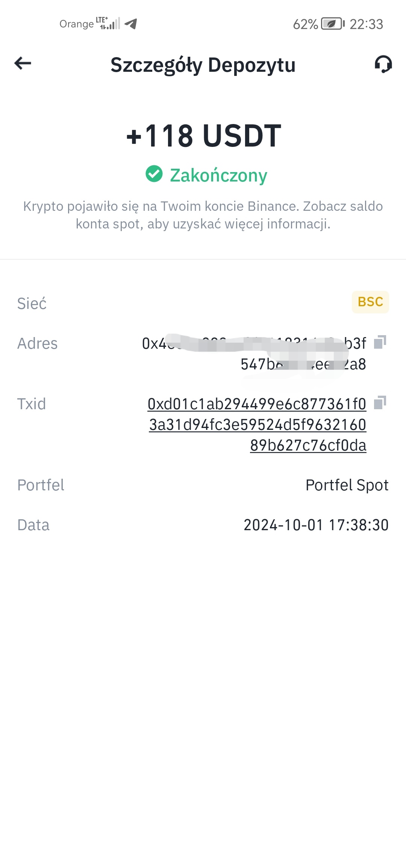406x868 pixels.
Task: Tap the blurred address text
Action: [x=254, y=354]
